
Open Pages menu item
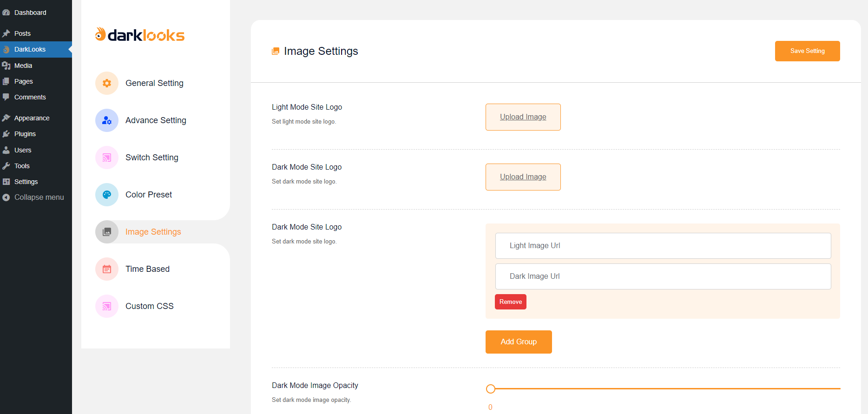(24, 81)
